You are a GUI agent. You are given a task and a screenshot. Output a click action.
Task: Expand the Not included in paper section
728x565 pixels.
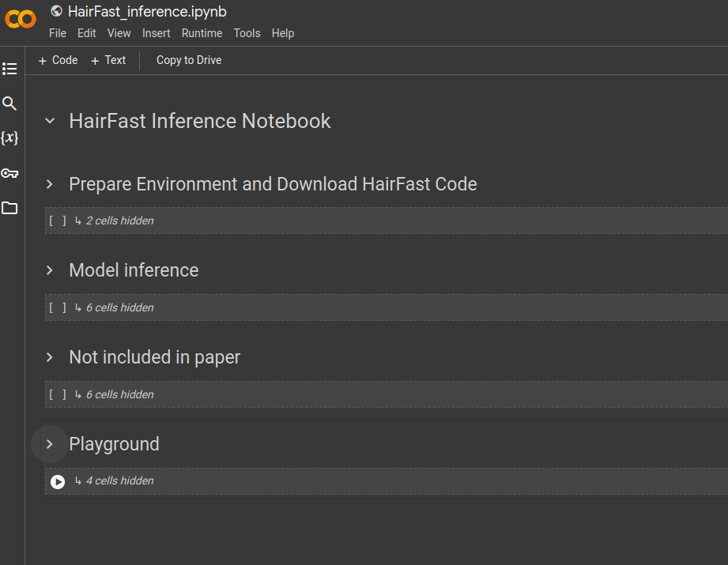[x=50, y=357]
